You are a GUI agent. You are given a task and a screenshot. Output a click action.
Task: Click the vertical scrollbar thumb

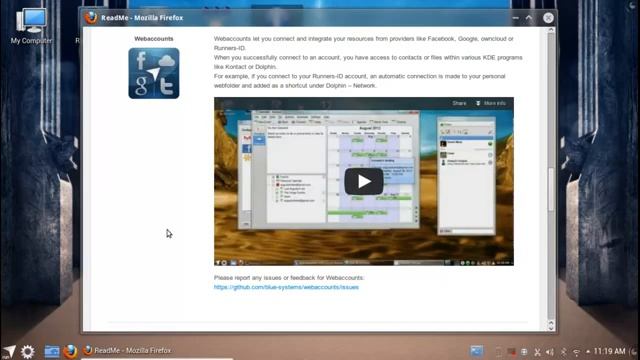pyautogui.click(x=551, y=190)
